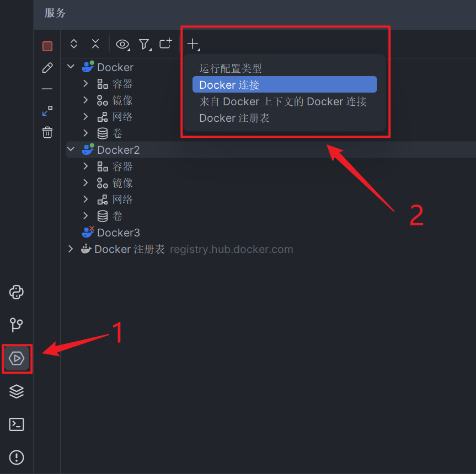476x474 pixels.
Task: Expand Docker 注册表 node chevron
Action: coord(71,249)
